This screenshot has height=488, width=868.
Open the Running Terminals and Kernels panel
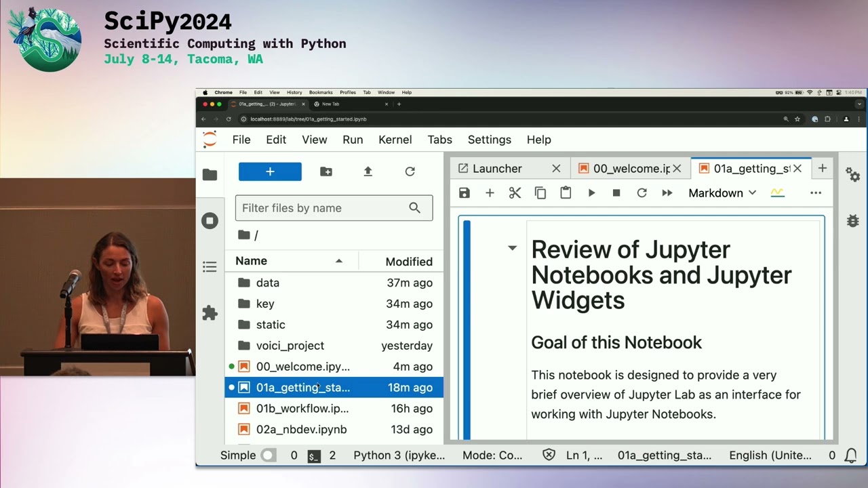coord(210,221)
